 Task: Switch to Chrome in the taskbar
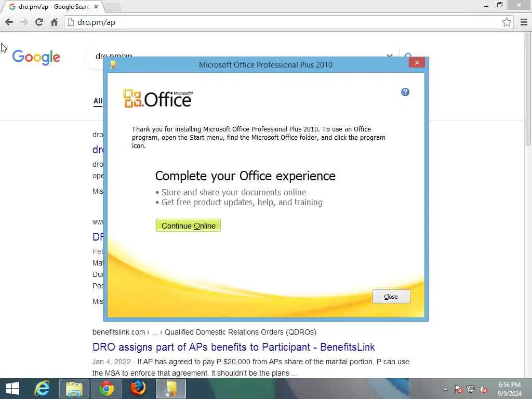tap(106, 389)
